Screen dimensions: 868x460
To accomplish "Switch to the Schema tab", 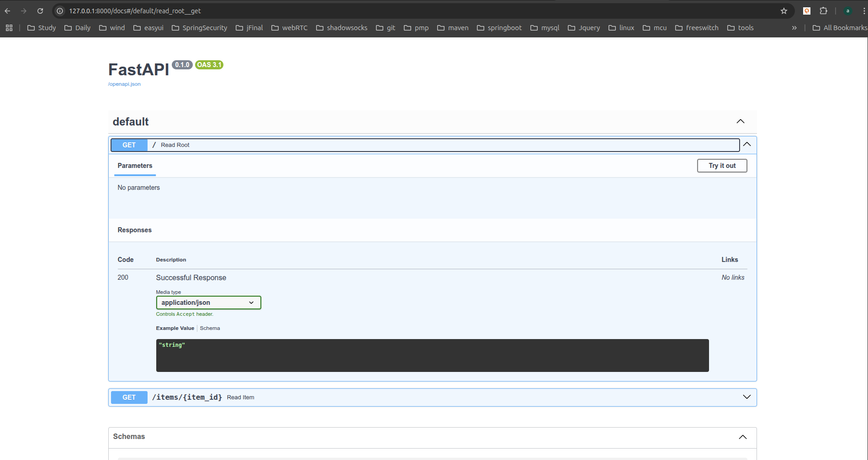I will pyautogui.click(x=210, y=328).
